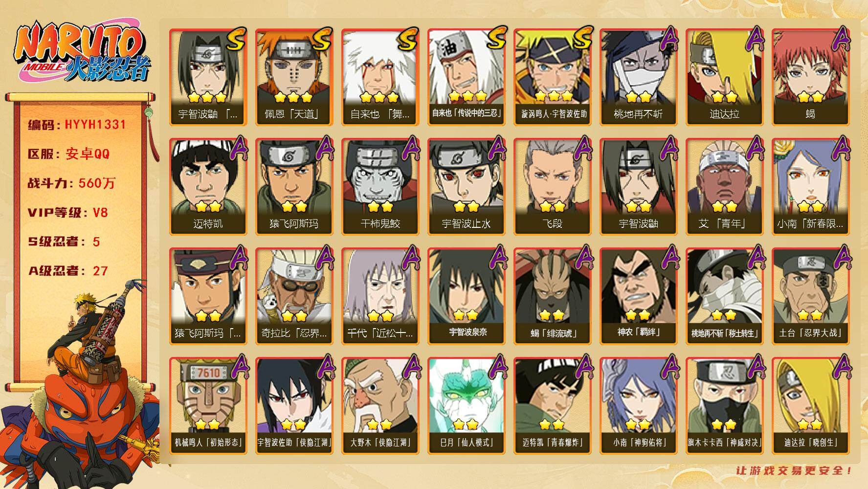Open the 神农「羁绊」 card

[x=639, y=296]
